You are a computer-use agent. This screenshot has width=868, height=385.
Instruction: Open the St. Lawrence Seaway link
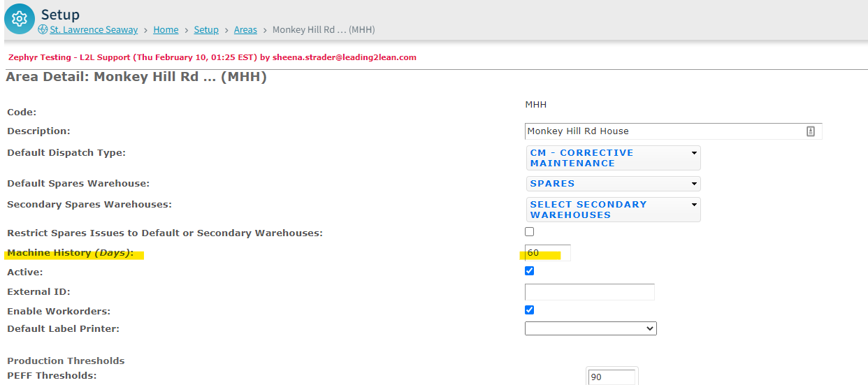click(94, 29)
